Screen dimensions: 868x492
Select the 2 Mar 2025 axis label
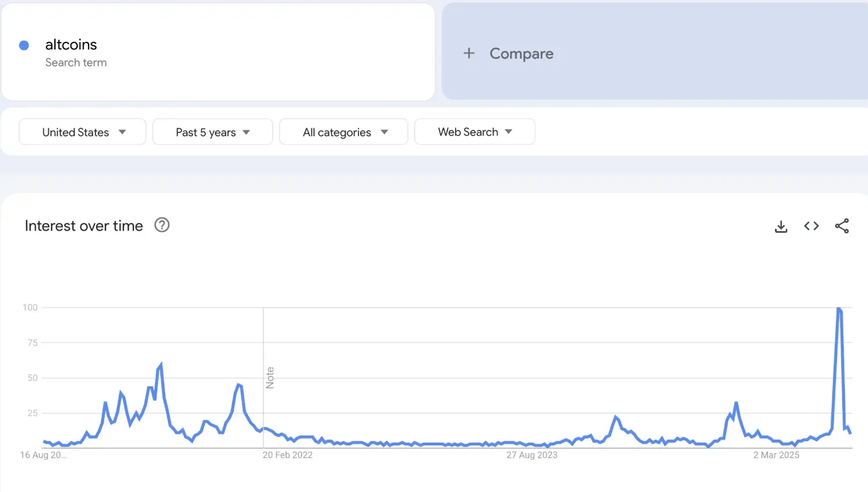point(776,455)
